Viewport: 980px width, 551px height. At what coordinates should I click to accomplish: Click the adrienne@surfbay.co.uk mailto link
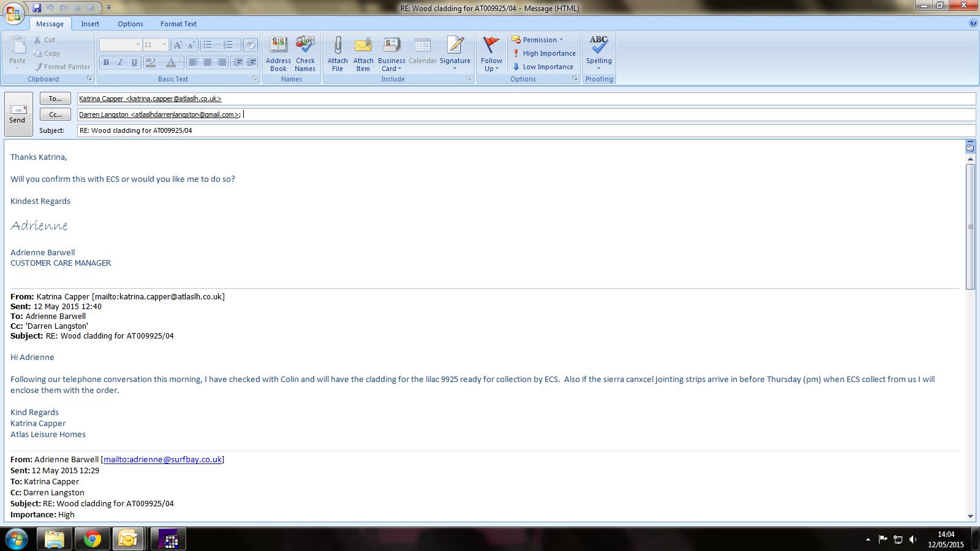162,460
